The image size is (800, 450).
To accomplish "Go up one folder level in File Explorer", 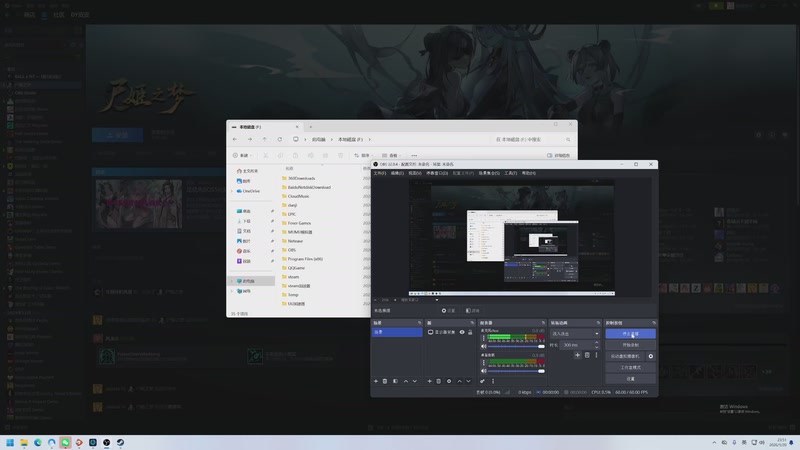I will pyautogui.click(x=264, y=139).
